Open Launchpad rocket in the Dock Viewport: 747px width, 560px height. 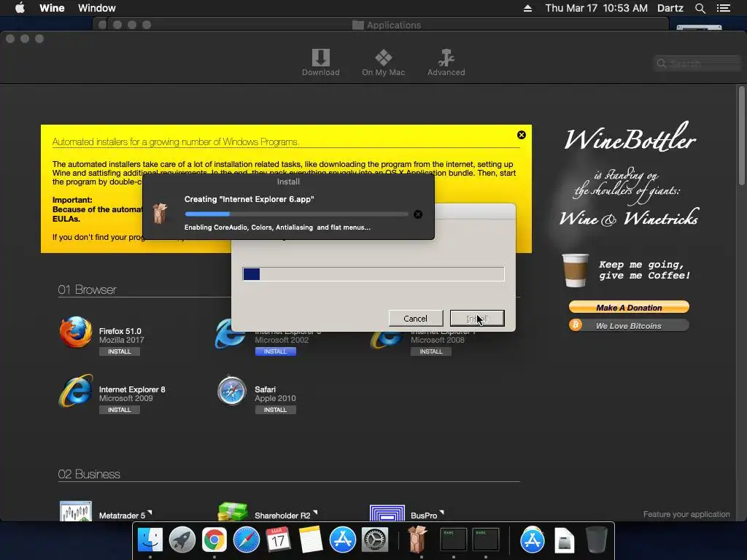tap(182, 540)
